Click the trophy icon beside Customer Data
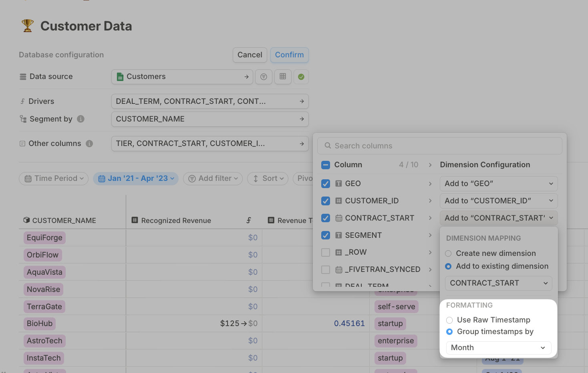588x373 pixels. click(x=28, y=26)
